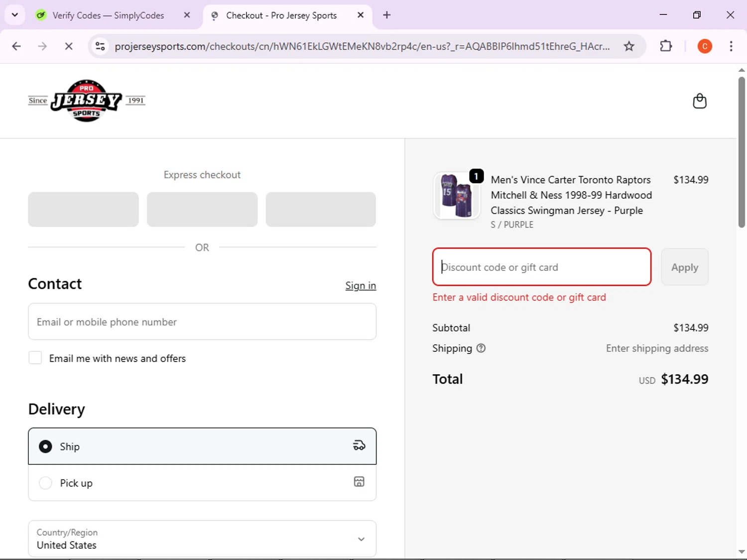Switch to the Checkout Pro Jersey Sports tab

pyautogui.click(x=281, y=15)
